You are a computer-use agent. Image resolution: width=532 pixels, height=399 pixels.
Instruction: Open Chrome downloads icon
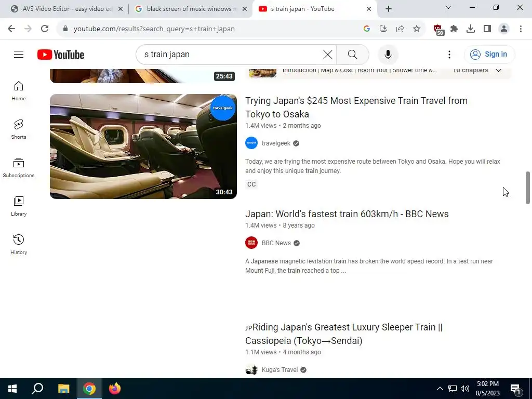pos(471,29)
